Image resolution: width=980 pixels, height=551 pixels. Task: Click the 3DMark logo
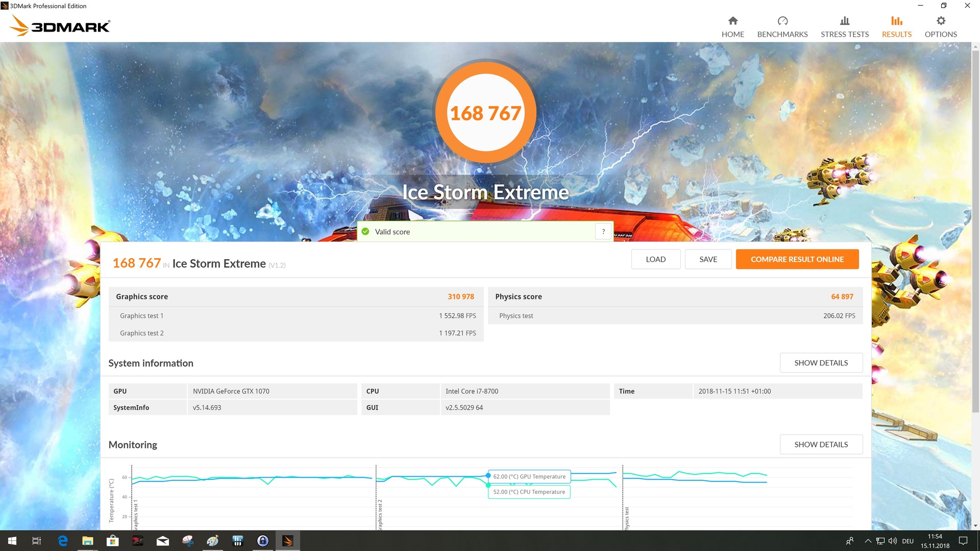[x=60, y=26]
